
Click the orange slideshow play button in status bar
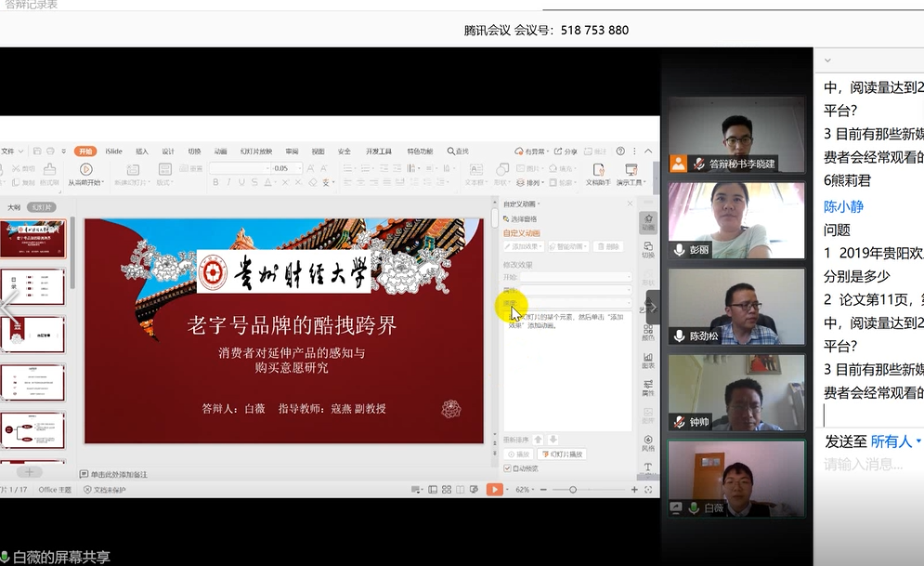coord(494,489)
